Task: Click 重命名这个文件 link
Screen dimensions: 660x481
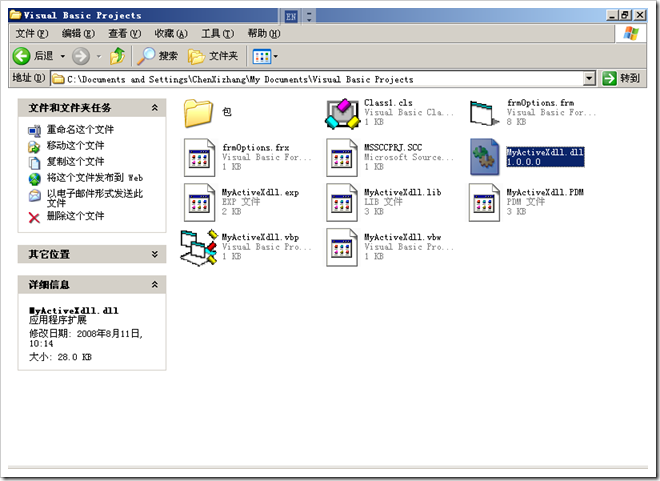Action: 80,130
